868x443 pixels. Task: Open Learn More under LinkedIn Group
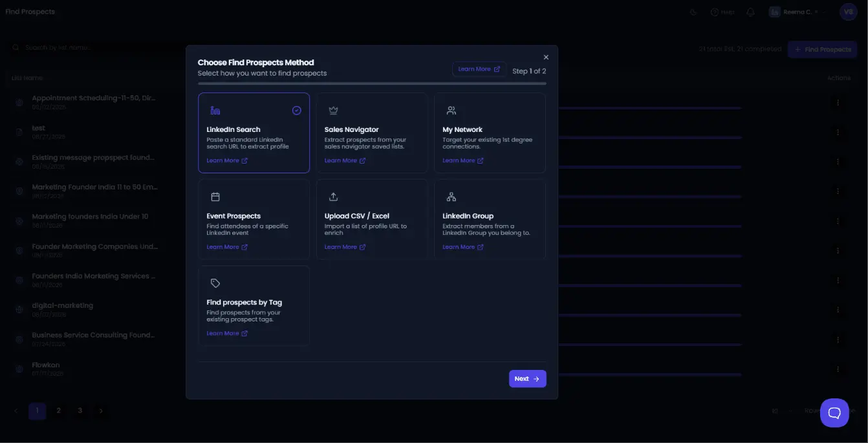463,247
